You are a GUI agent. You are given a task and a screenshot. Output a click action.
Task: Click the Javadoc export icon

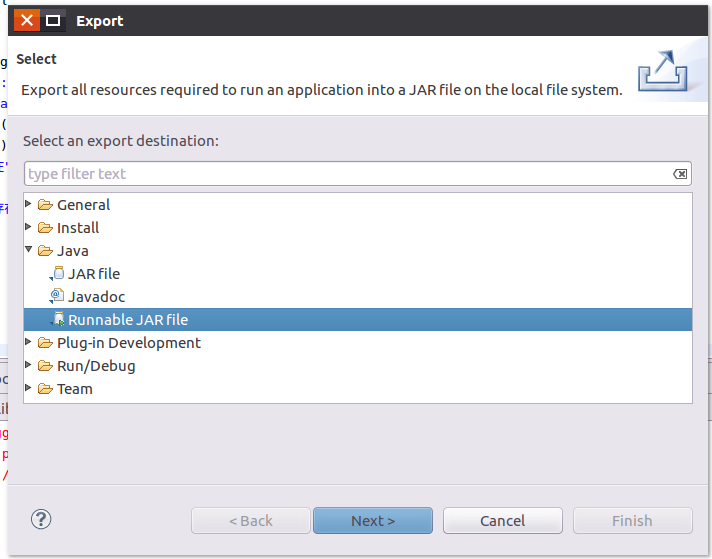pos(57,297)
